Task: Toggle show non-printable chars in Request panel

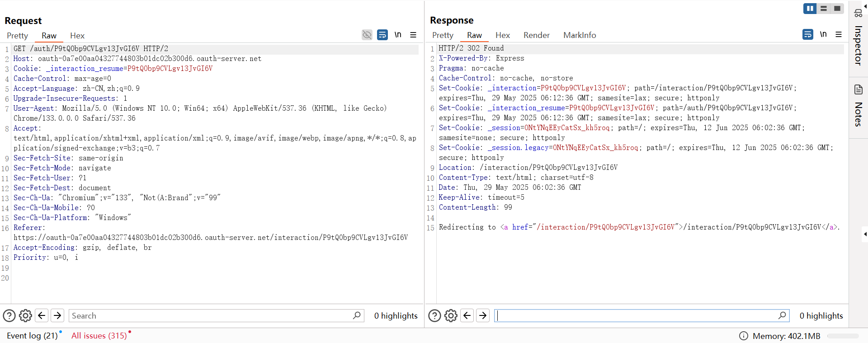Action: pyautogui.click(x=398, y=35)
